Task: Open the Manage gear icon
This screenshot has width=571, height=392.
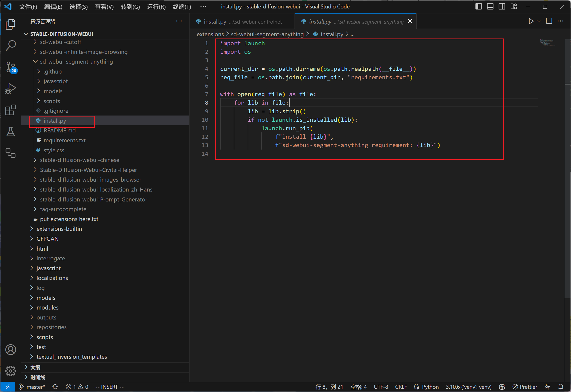Action: coord(10,371)
